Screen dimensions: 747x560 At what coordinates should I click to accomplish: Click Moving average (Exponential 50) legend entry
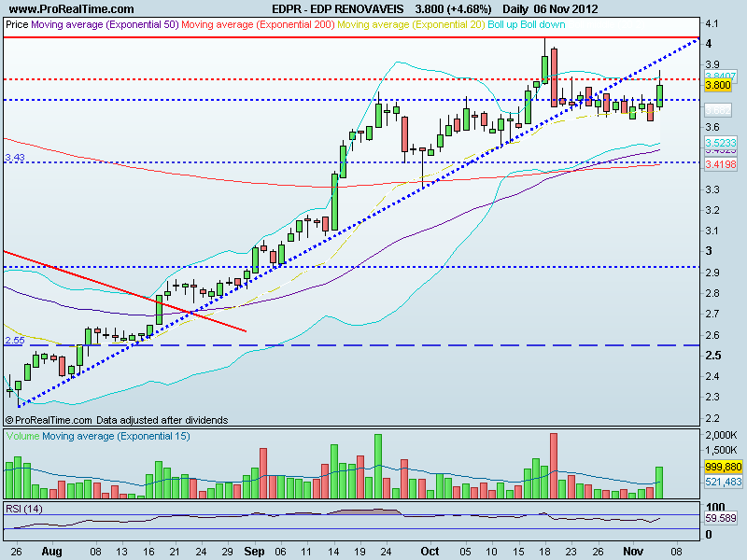pos(105,25)
